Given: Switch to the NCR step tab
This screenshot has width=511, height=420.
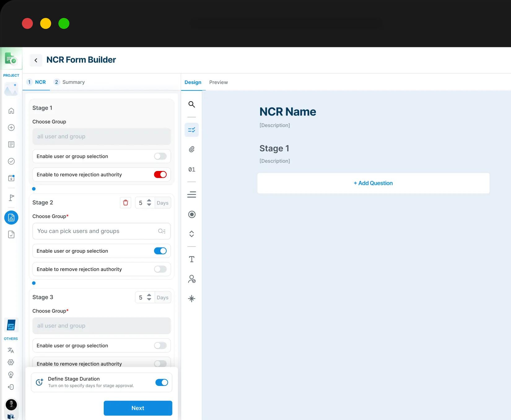Looking at the screenshot, I should 36,82.
